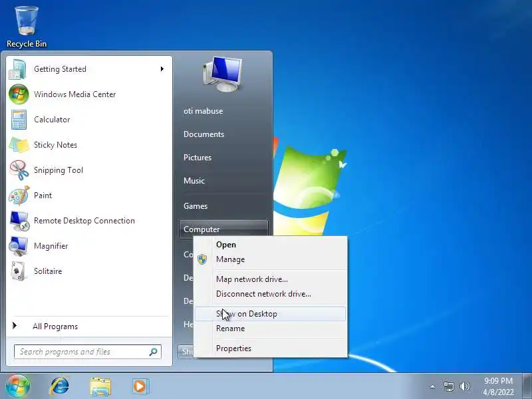Choose Open in the context menu

tap(271, 245)
